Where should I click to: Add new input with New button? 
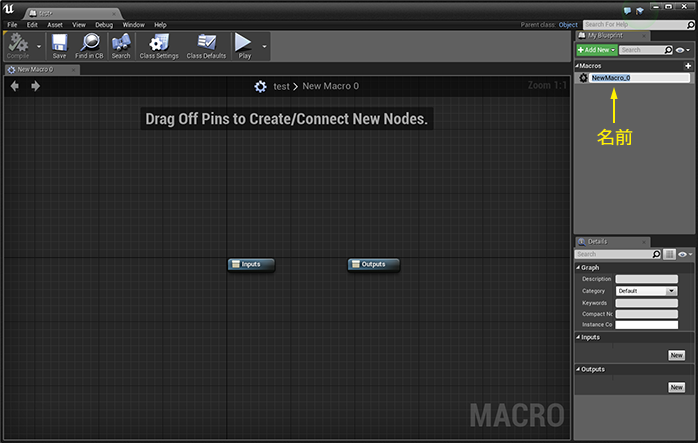[676, 355]
